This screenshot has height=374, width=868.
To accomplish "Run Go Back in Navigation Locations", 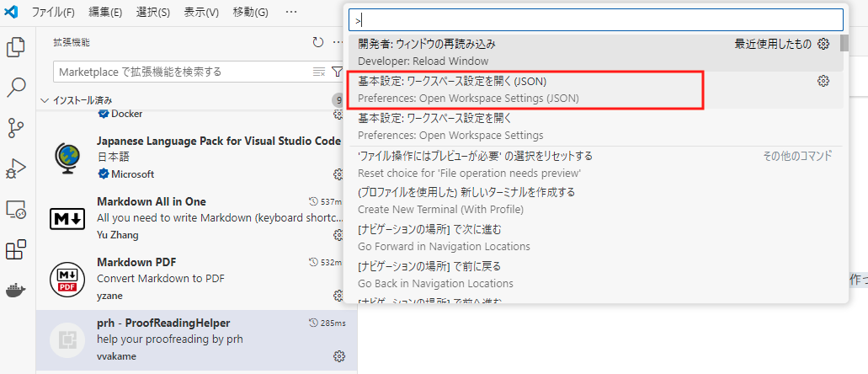I will [x=595, y=275].
